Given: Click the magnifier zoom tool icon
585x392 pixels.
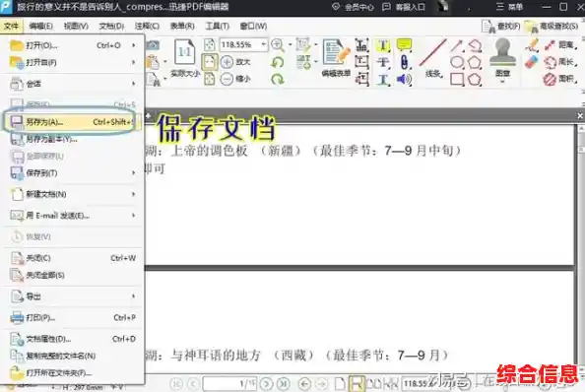Looking at the screenshot, I should 277,44.
